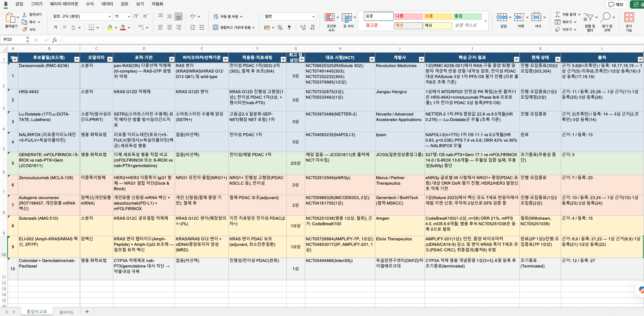Viewport: 644px width, 316px height.
Task: Toggle 병합하고 가운데 맞춤 merge and center
Action: [234, 28]
